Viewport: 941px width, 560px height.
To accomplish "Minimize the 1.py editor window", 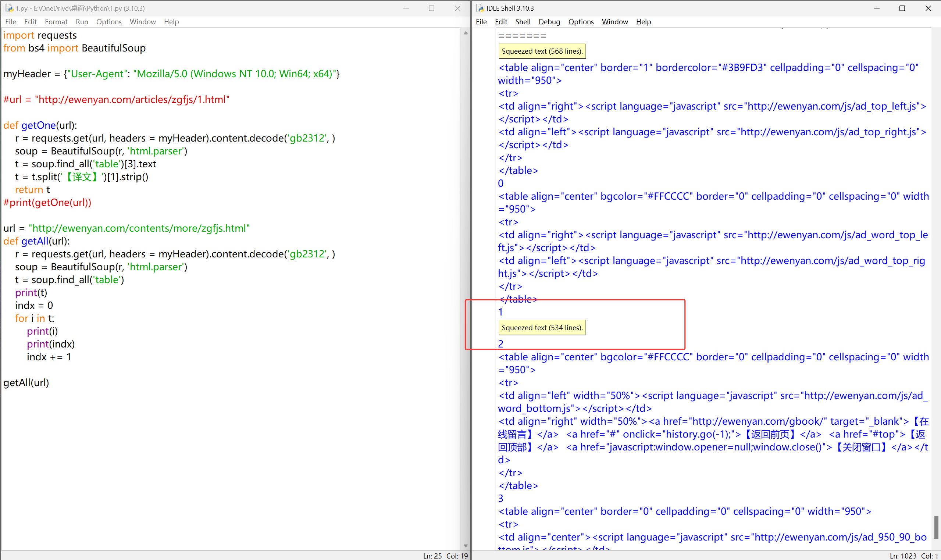I will point(406,8).
